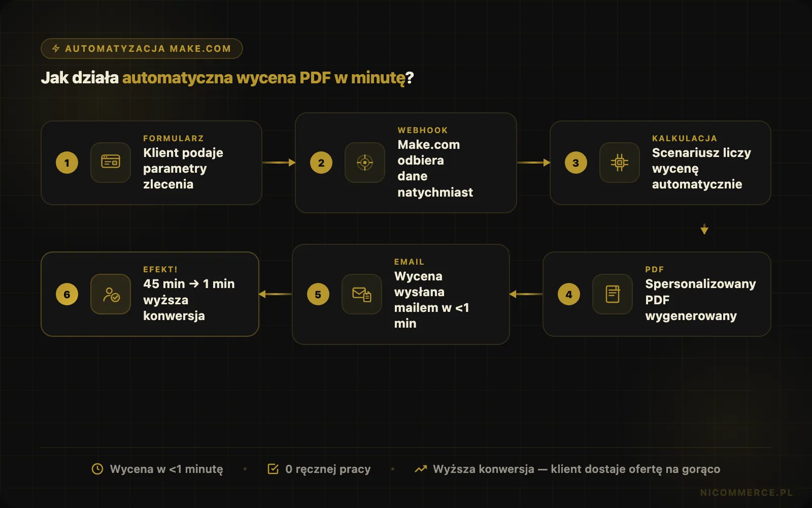Click the clock icon beside Wycena w <1 minutę
Image resolution: width=812 pixels, height=508 pixels.
click(97, 469)
